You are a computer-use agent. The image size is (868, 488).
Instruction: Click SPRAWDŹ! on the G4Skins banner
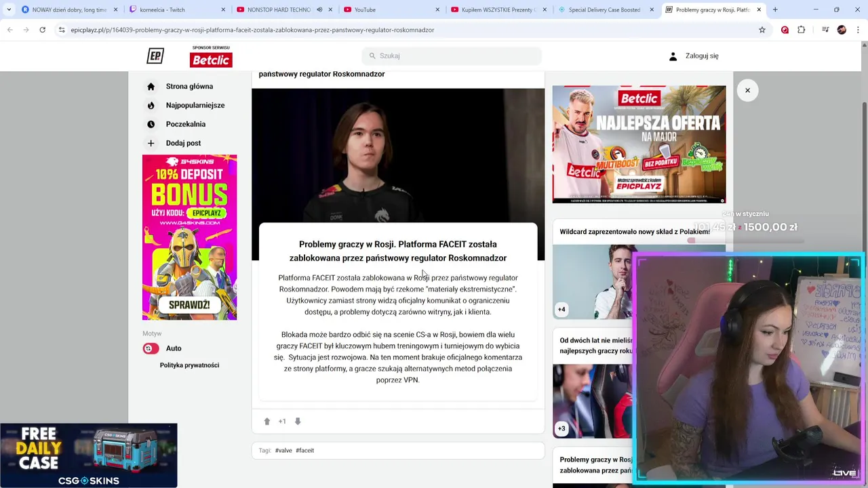pos(189,305)
